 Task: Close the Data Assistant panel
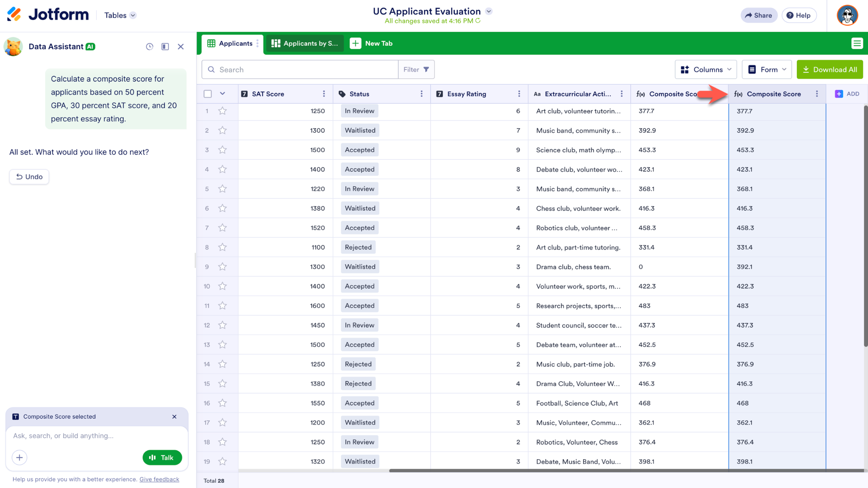(181, 47)
